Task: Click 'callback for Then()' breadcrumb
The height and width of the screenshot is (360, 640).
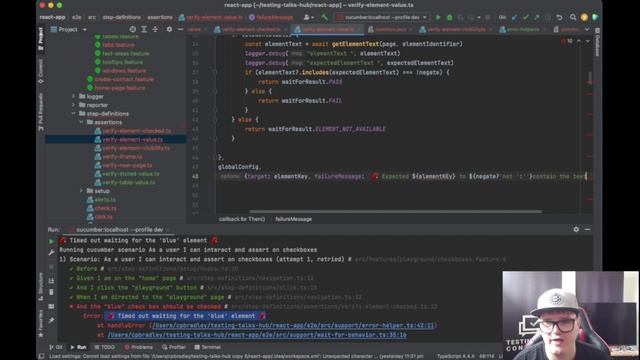Action: (242, 219)
